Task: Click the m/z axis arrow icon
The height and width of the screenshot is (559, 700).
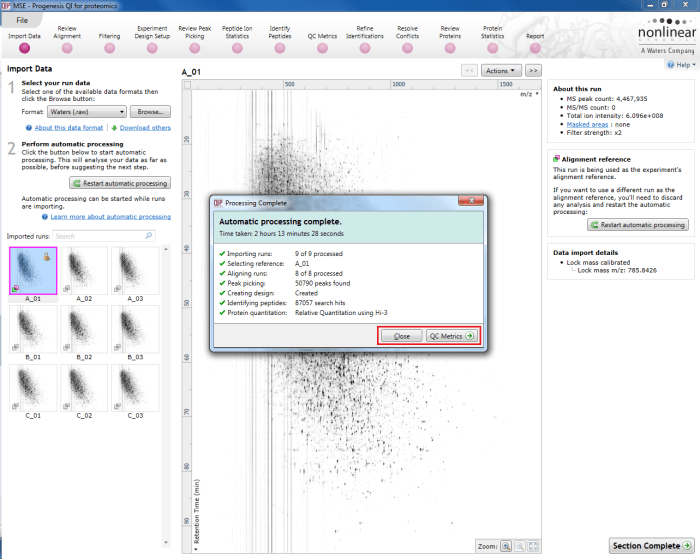Action: [537, 94]
